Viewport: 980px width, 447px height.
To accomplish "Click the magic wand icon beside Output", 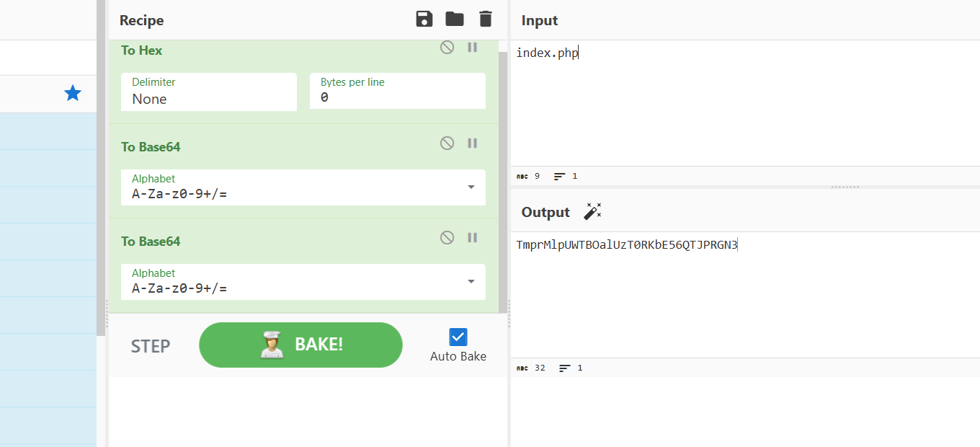I will tap(592, 211).
